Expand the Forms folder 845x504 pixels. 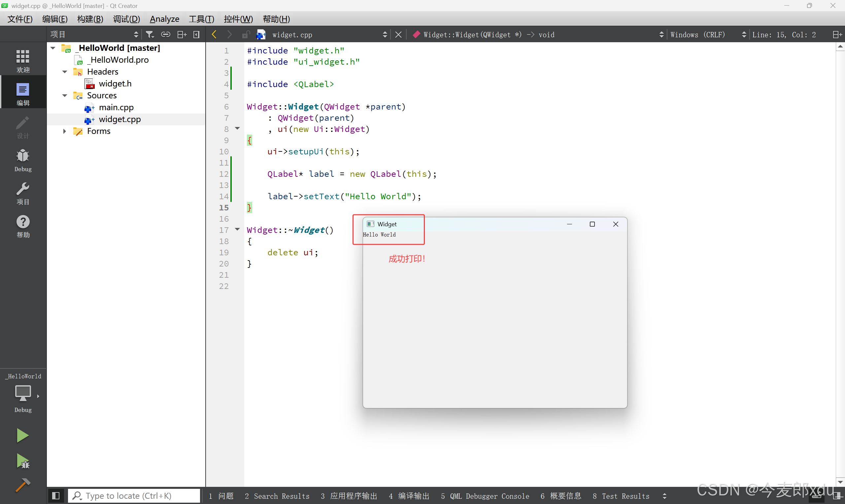point(64,131)
